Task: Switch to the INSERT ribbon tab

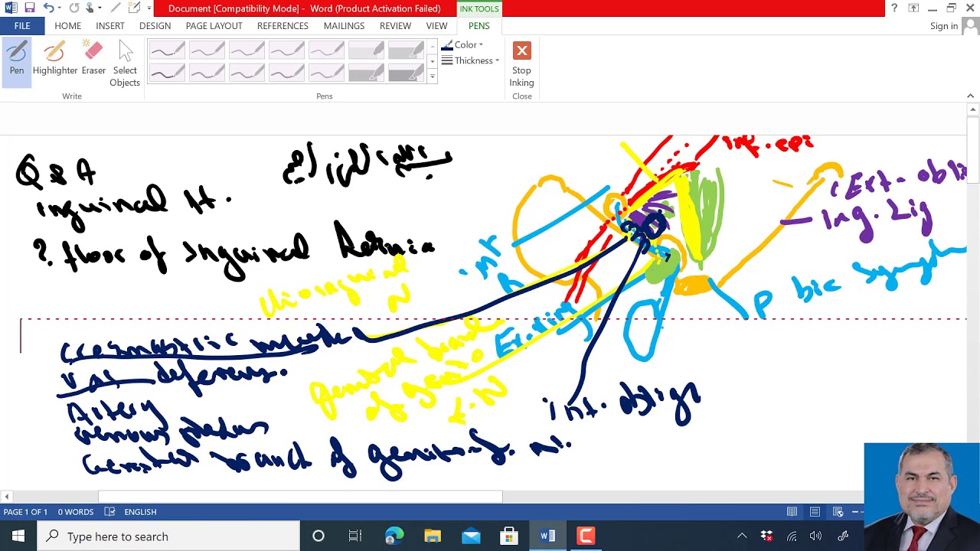Action: (x=110, y=26)
